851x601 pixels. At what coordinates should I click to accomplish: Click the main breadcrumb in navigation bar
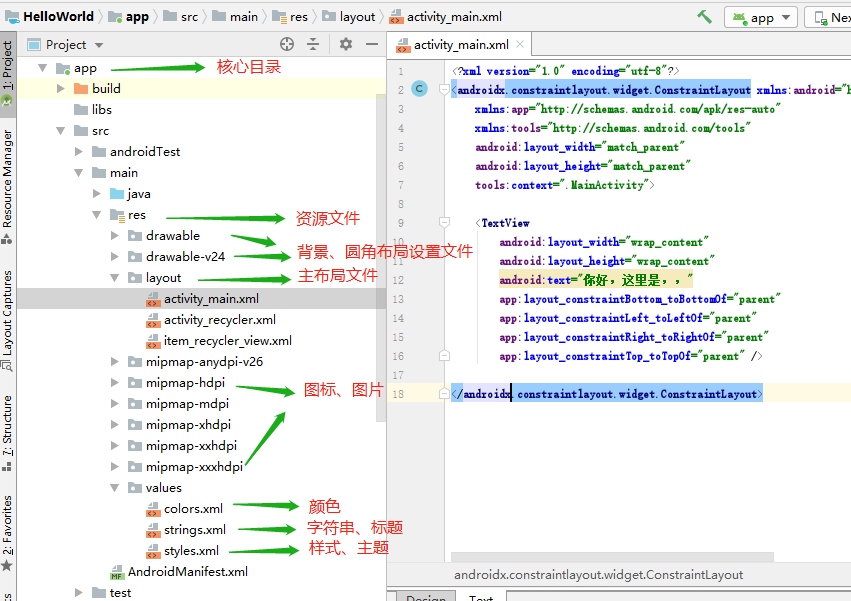tap(235, 17)
